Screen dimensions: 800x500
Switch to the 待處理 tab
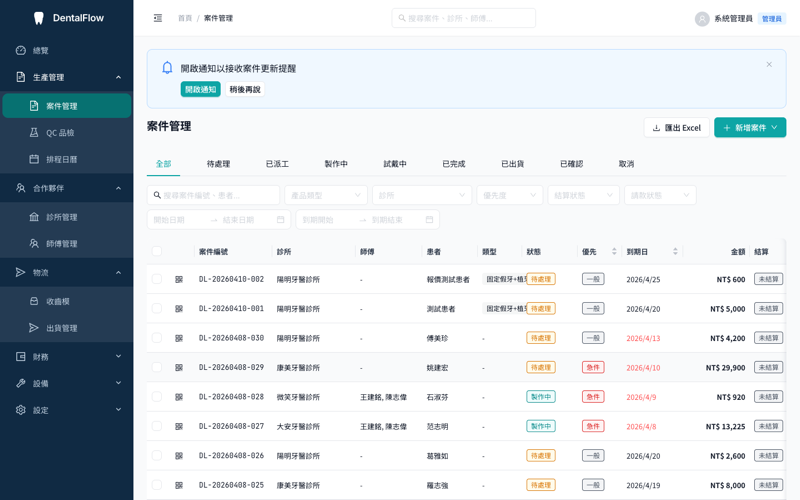(218, 164)
